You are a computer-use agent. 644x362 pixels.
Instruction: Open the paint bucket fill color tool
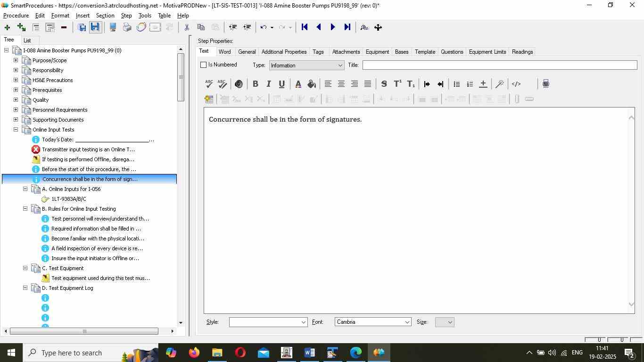(311, 84)
